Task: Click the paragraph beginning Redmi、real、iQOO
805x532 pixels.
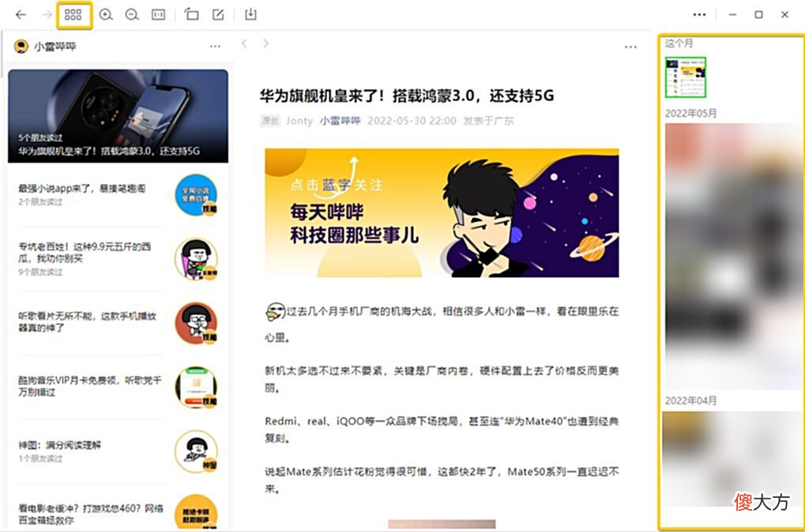Action: click(x=442, y=429)
